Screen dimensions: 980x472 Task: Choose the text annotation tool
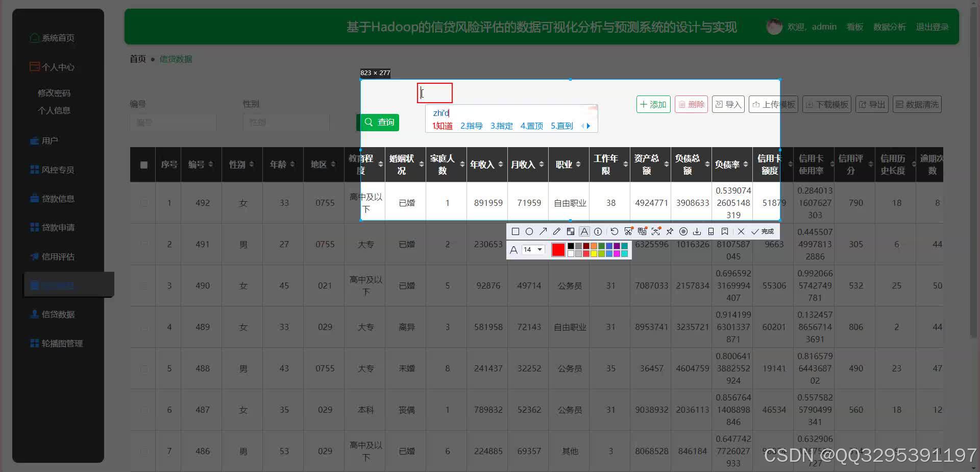[584, 231]
